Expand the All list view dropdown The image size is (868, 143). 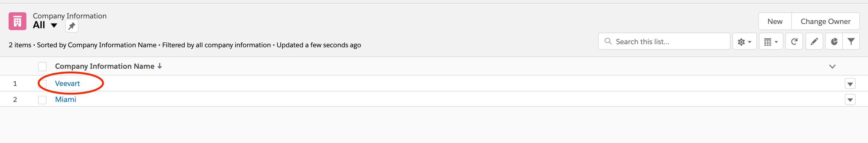click(x=54, y=25)
